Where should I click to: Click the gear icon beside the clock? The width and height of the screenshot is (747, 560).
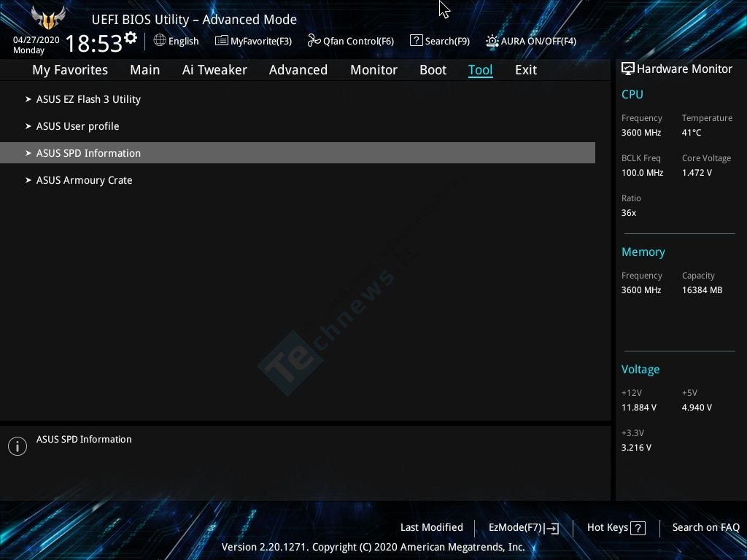pyautogui.click(x=131, y=38)
